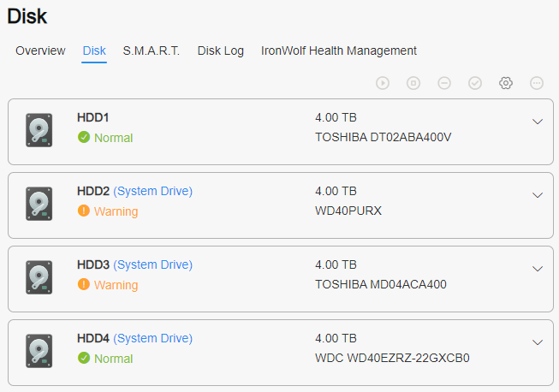Click WDC WD40EZRZ-22GXCB0 model text

392,358
